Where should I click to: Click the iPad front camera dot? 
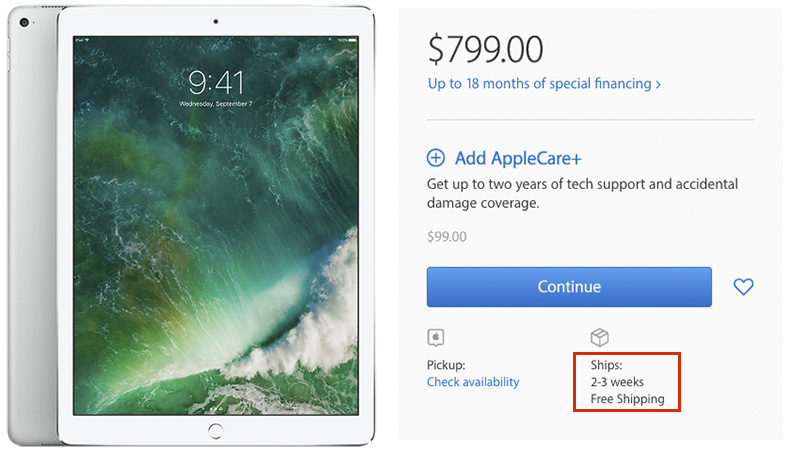pyautogui.click(x=216, y=21)
